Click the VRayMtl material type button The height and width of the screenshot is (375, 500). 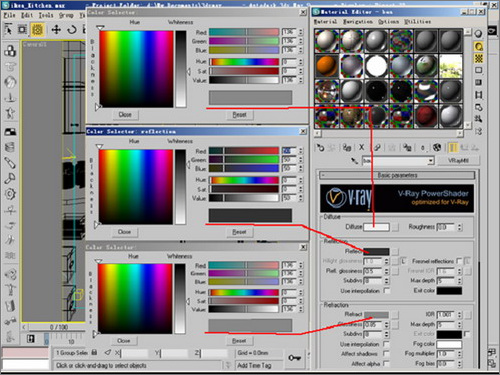tap(458, 161)
